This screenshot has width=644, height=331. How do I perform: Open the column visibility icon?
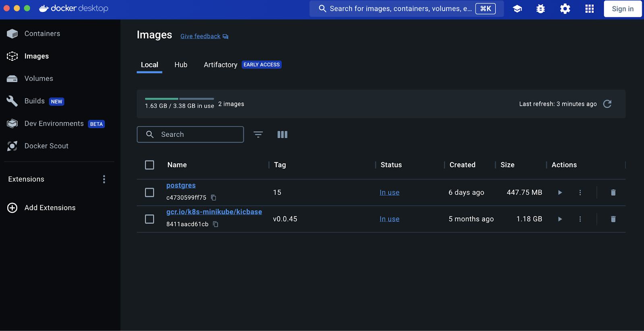[x=283, y=134]
